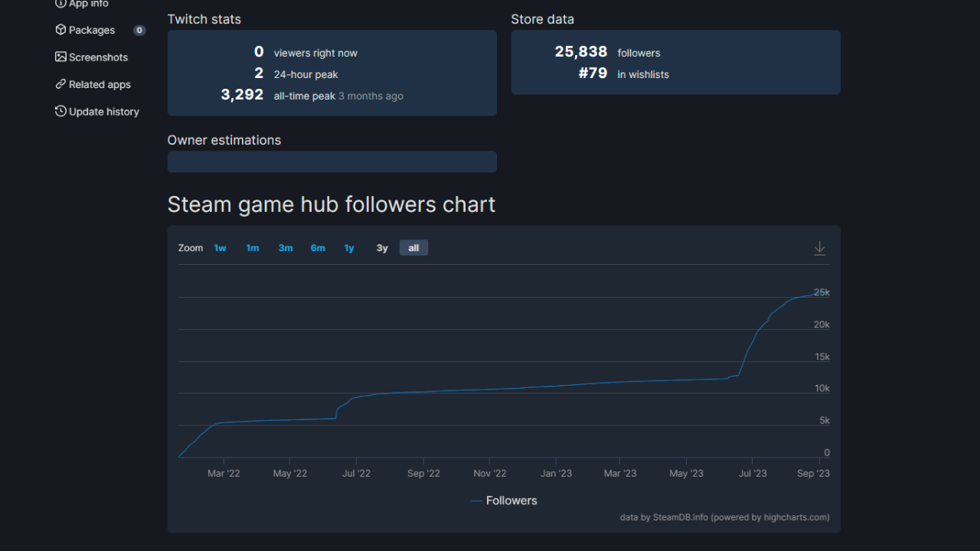Set chart zoom to 3m
This screenshot has height=551, width=980.
(x=286, y=248)
